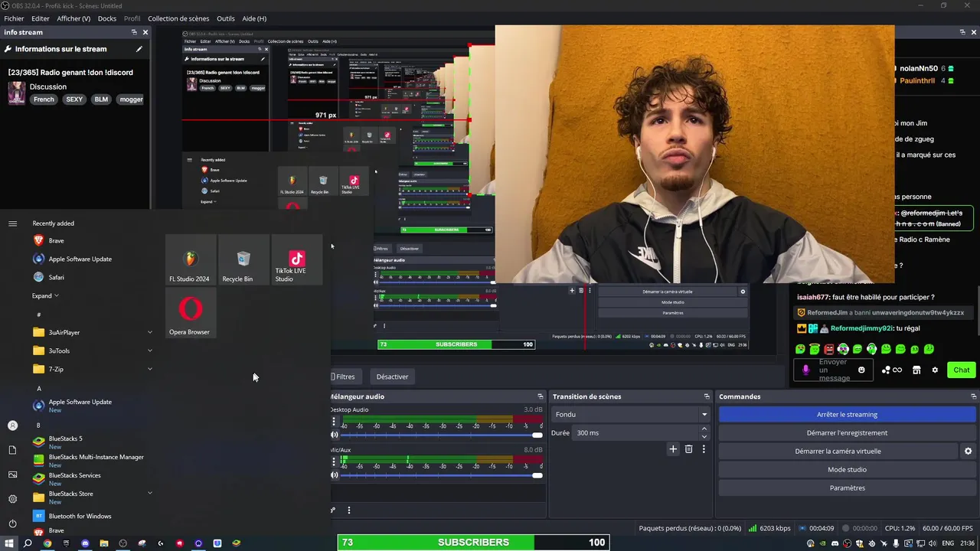This screenshot has width=980, height=551.
Task: Click the Désactiver button
Action: (x=392, y=377)
